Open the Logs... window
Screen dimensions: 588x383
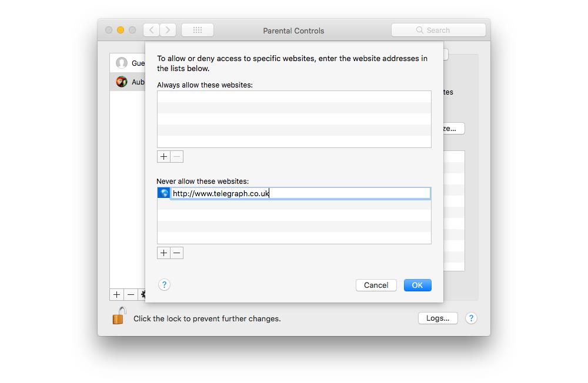[x=437, y=318]
